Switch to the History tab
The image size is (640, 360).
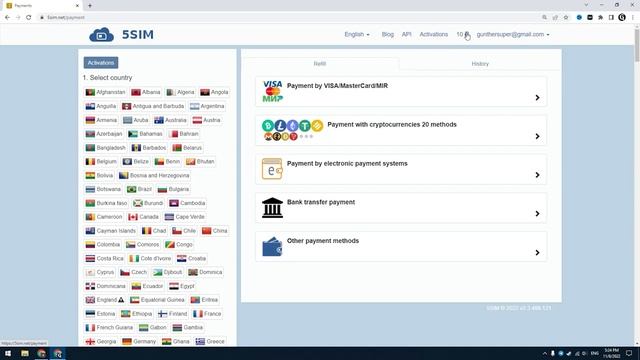pyautogui.click(x=480, y=64)
